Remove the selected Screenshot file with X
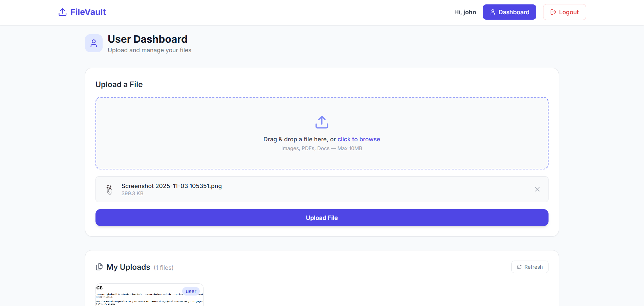The width and height of the screenshot is (644, 306). pos(537,189)
